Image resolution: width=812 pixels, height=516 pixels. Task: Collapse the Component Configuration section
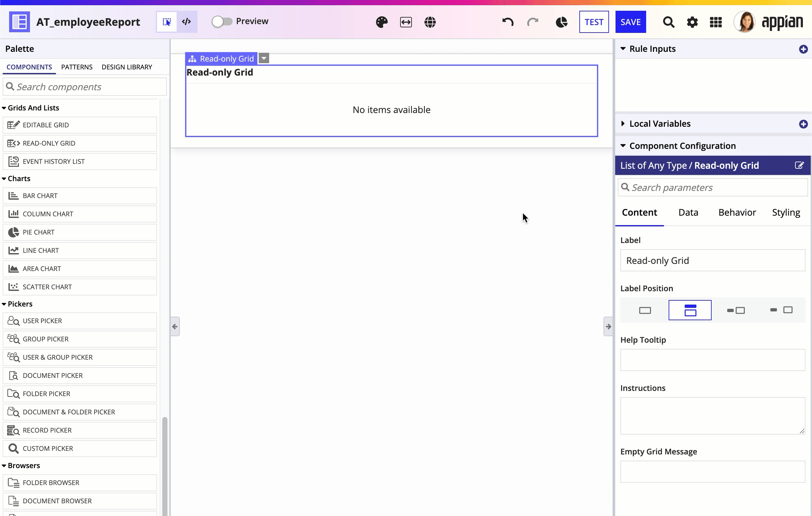[x=623, y=146]
